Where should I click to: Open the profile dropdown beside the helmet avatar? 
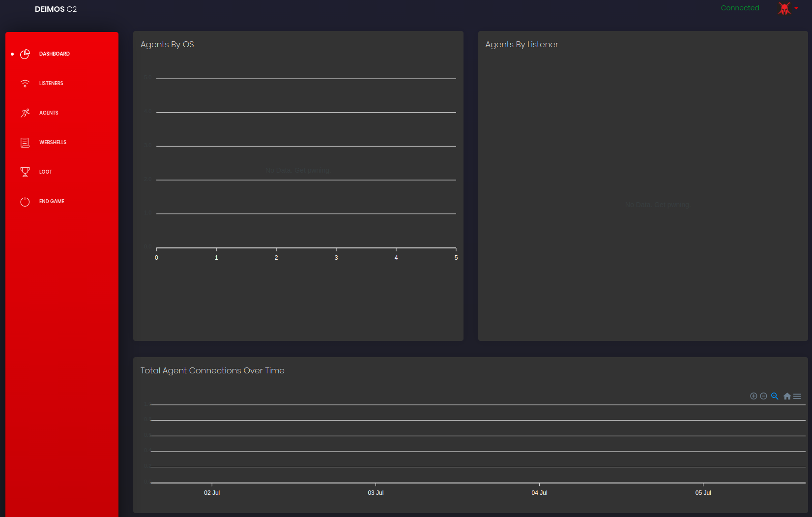[x=796, y=8]
